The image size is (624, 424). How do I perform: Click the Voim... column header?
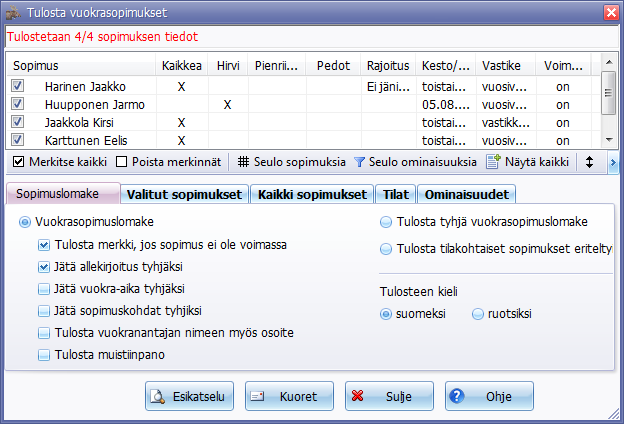[x=564, y=65]
